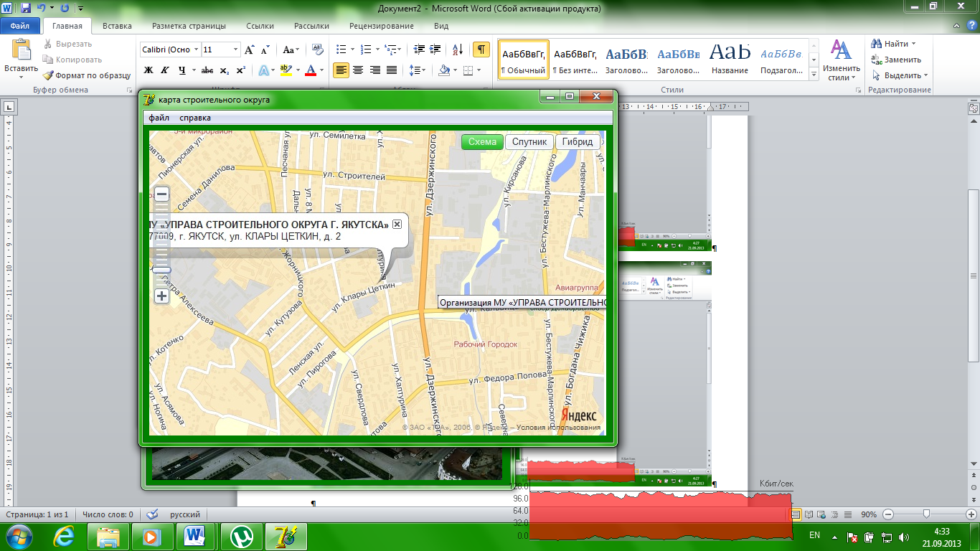Open the Файл tab in Word
This screenshot has width=980, height=551.
tap(20, 26)
